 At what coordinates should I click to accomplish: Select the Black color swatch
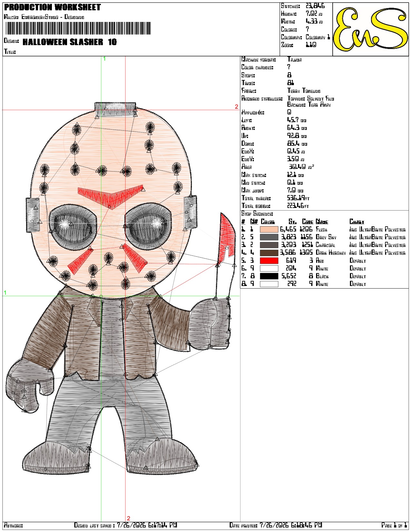[x=269, y=276]
